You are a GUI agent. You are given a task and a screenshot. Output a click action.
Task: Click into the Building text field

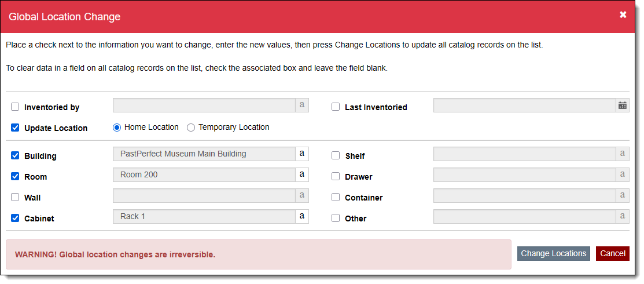click(x=204, y=154)
